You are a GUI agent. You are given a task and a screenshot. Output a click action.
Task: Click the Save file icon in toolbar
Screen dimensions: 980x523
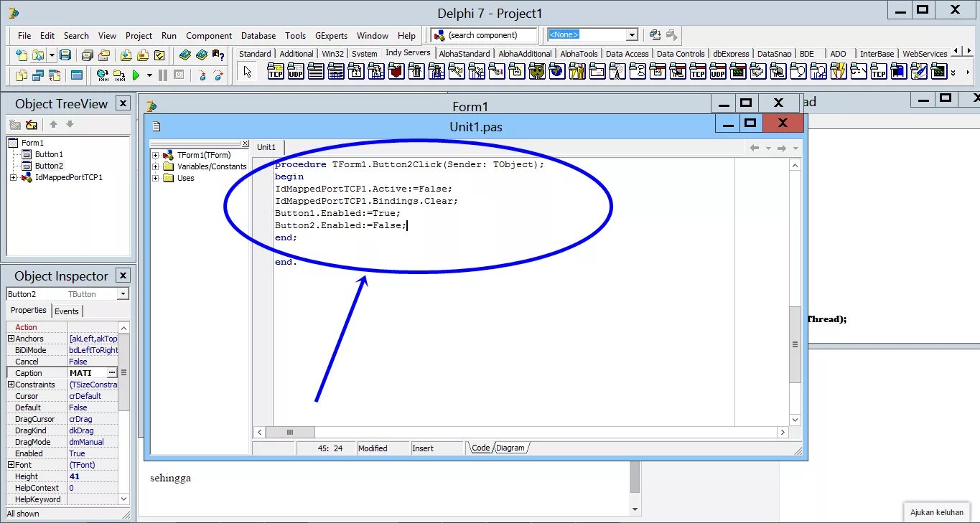pos(65,55)
